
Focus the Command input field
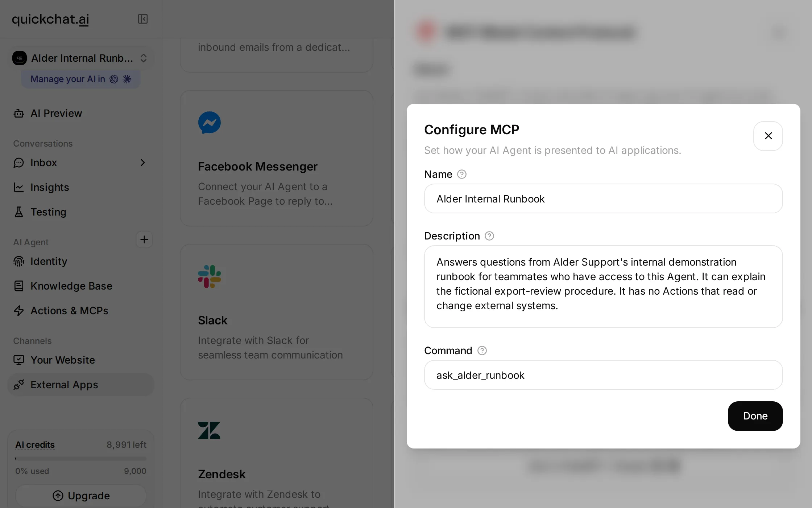pos(603,375)
